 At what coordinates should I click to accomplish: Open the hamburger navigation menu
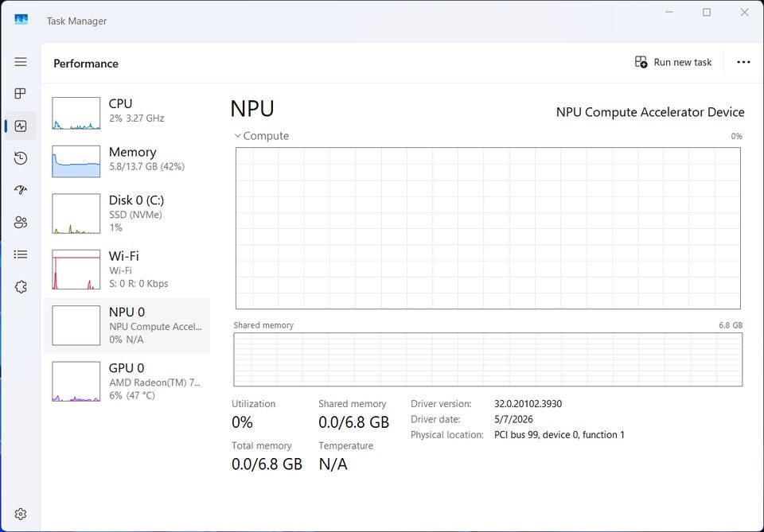(x=21, y=62)
